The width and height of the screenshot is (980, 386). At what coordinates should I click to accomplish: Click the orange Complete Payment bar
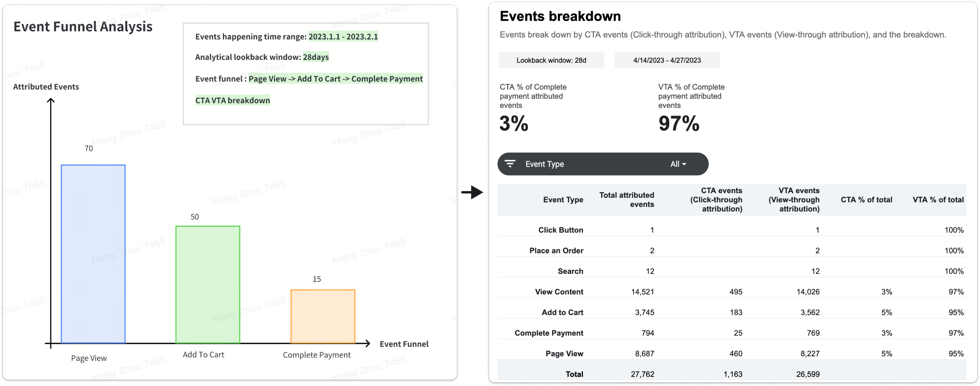point(323,316)
